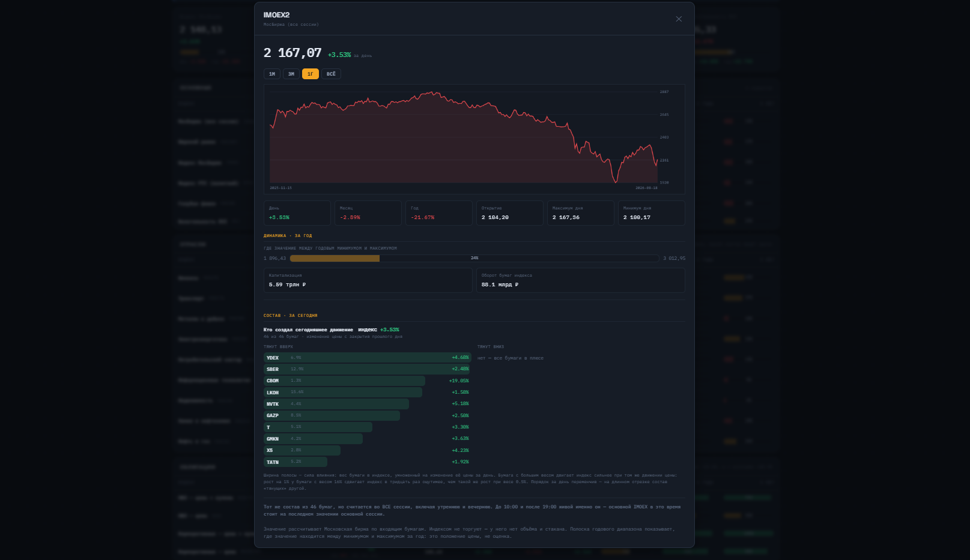Viewport: 970px width, 560px height.
Task: Select the LKOH contributor bar
Action: coord(367,393)
